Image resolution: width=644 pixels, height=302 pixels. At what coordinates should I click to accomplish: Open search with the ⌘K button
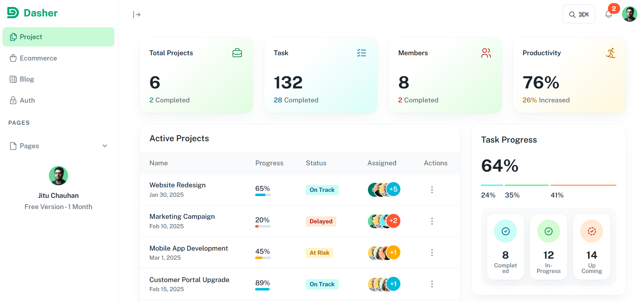click(579, 14)
